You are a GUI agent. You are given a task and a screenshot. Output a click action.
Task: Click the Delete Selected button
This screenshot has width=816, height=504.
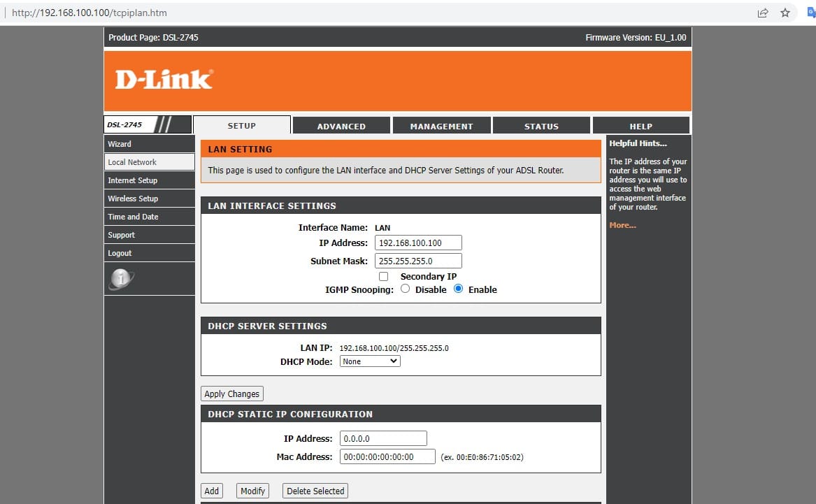[x=315, y=490]
